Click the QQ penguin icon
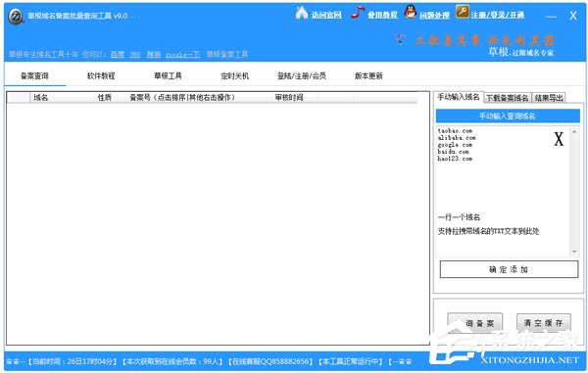This screenshot has height=373, width=588. click(x=411, y=12)
